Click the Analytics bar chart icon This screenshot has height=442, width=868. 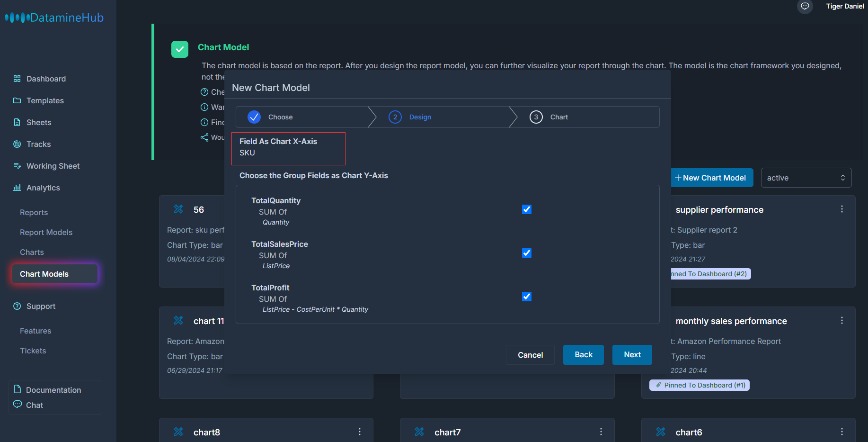tap(17, 188)
